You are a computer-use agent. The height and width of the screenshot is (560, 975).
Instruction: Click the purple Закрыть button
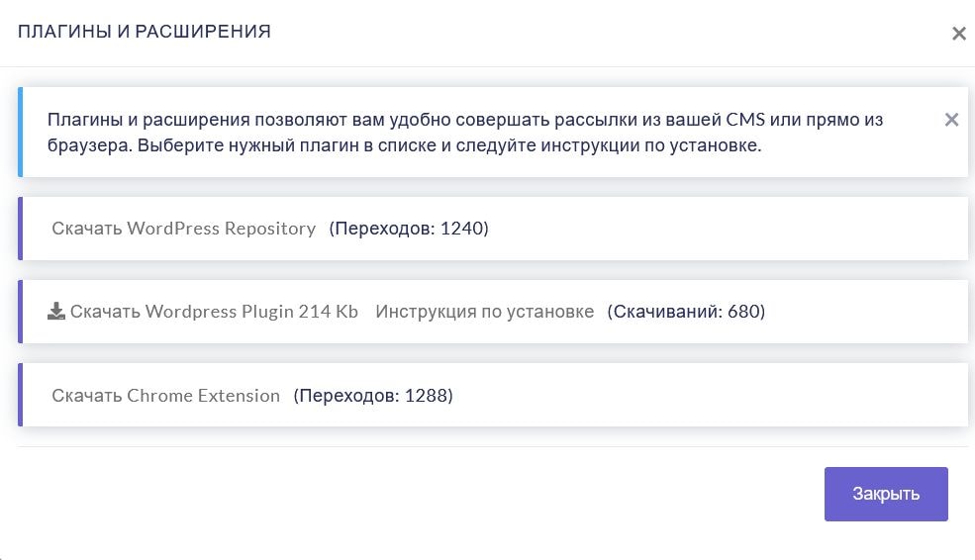coord(886,494)
